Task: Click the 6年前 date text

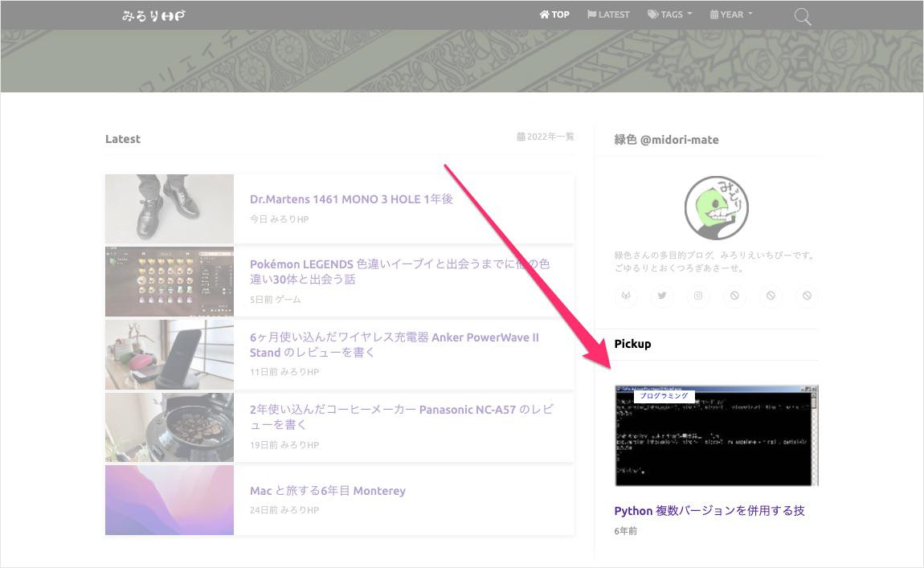Action: 625,531
